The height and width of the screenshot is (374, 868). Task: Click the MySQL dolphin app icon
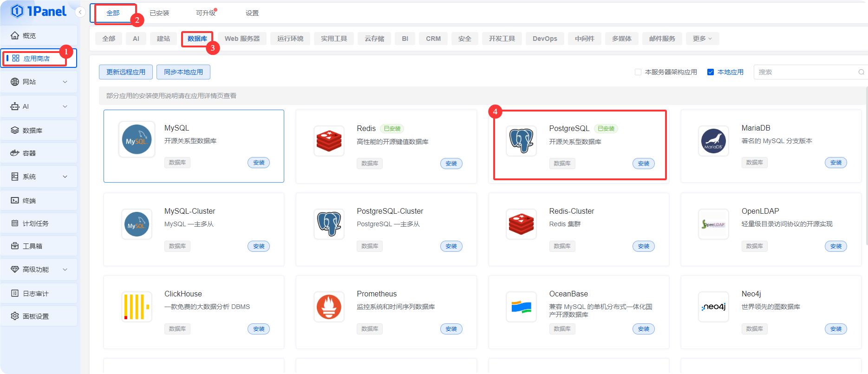(137, 140)
